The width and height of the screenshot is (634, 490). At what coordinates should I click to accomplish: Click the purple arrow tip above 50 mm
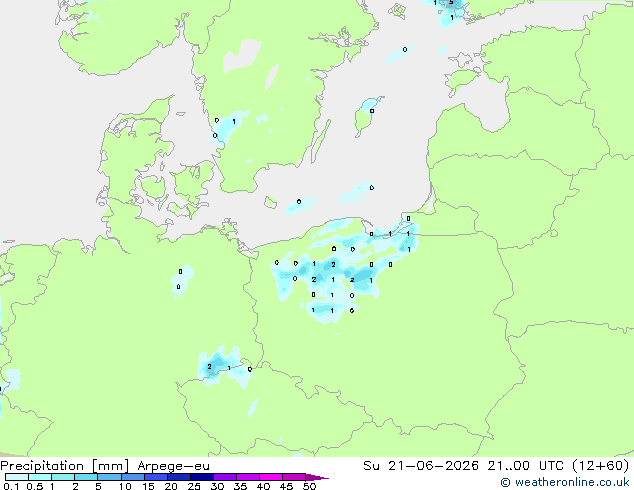(317, 477)
